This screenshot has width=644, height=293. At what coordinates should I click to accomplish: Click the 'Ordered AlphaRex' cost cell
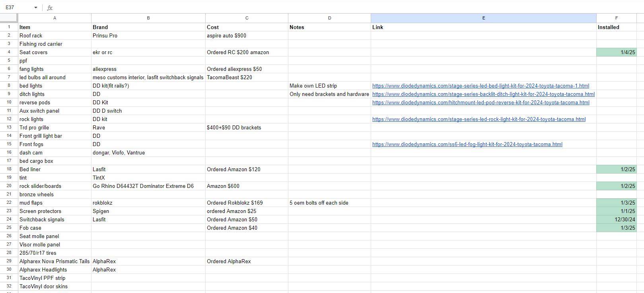click(x=247, y=261)
